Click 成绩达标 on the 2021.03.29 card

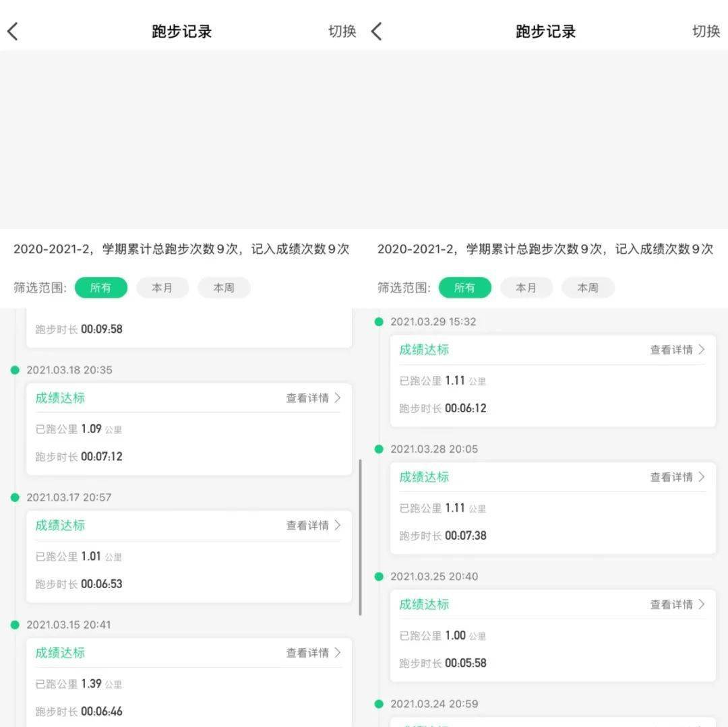(x=425, y=350)
